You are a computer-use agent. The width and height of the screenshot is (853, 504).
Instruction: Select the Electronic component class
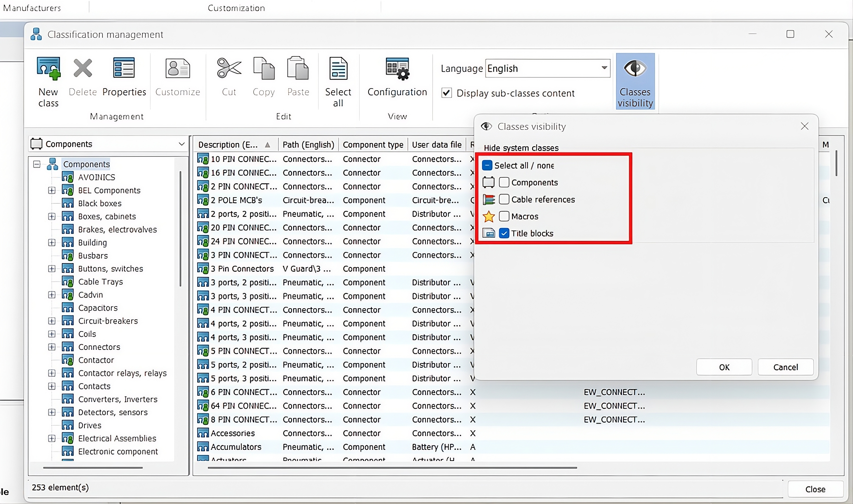[x=118, y=451]
